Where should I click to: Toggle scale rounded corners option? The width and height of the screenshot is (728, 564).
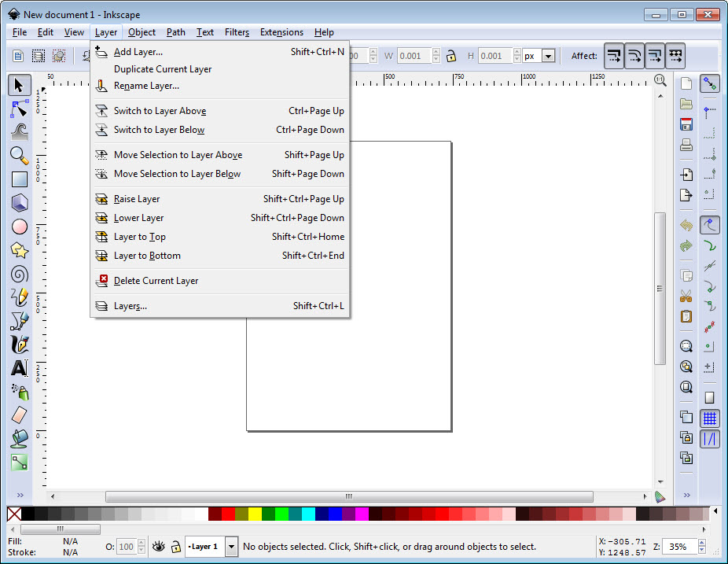point(634,56)
